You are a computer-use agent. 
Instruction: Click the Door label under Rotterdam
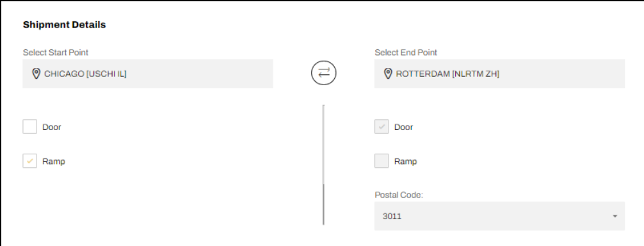pos(404,127)
